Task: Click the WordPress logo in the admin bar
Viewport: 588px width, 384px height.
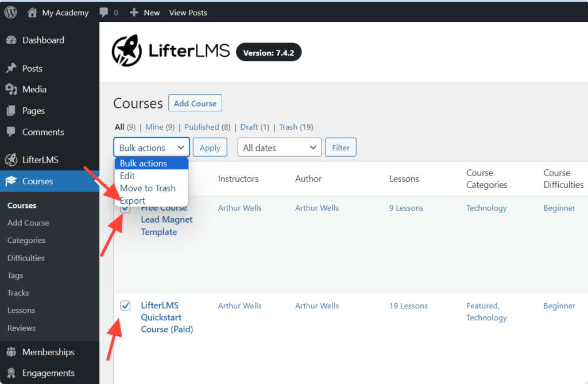Action: tap(10, 11)
